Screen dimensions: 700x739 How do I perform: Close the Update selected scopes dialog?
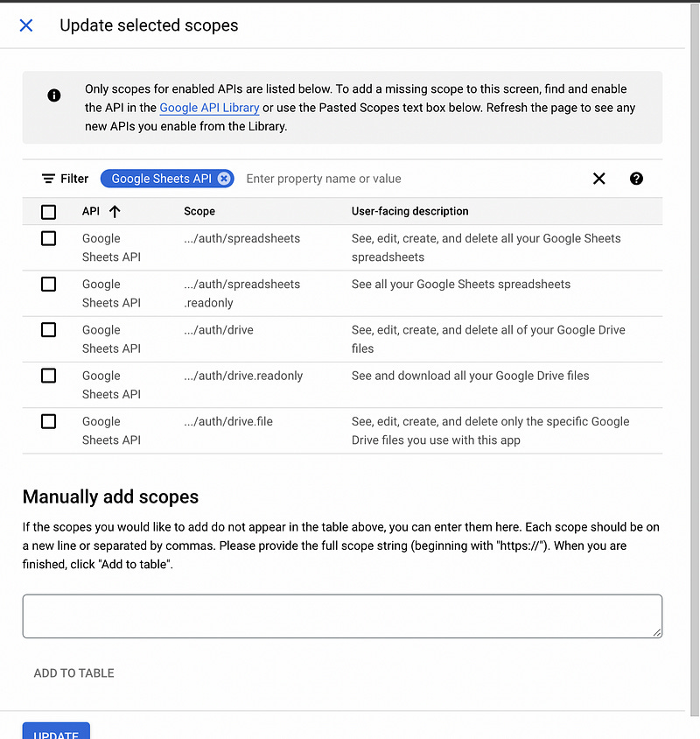[x=25, y=25]
